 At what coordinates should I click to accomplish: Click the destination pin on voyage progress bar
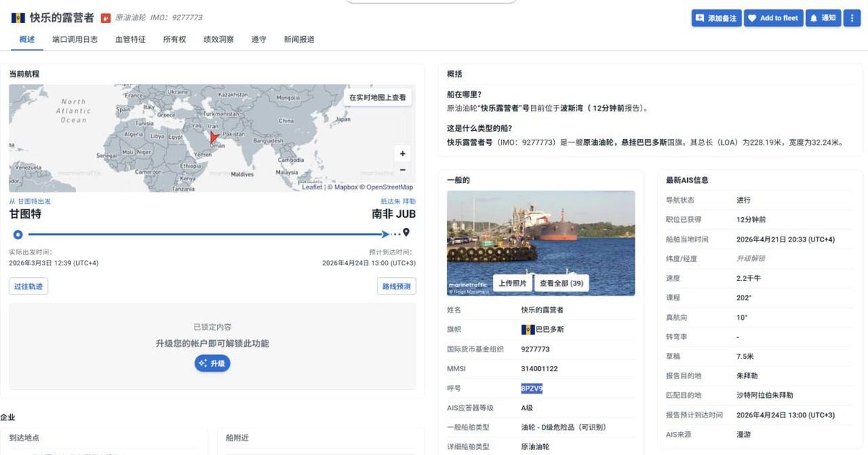[x=407, y=233]
